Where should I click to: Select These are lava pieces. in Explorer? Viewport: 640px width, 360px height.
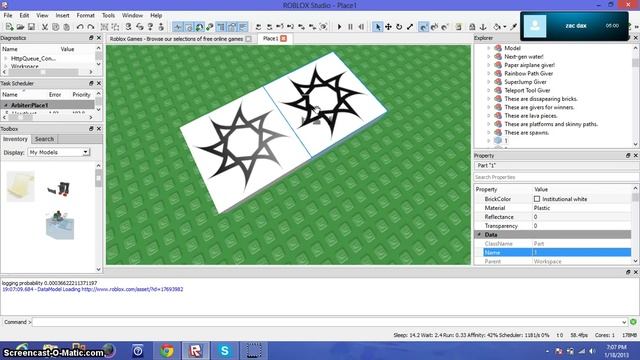point(531,116)
